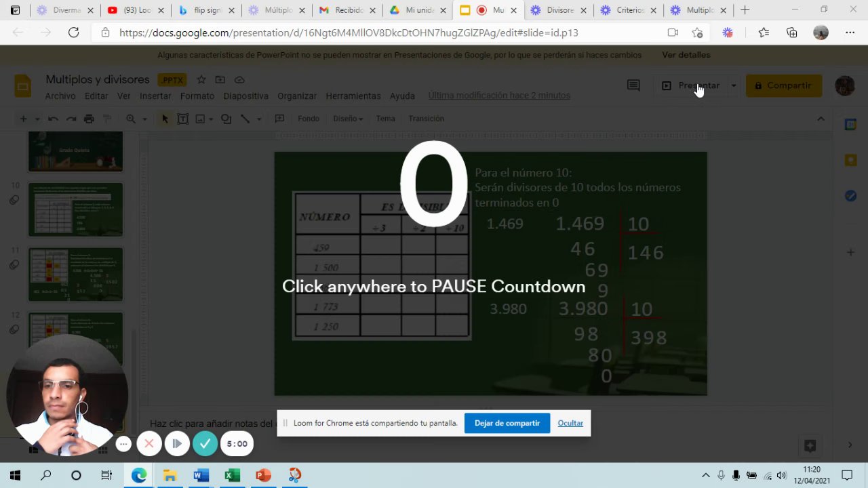
Task: Click the zoom magnifier tool
Action: 130,119
